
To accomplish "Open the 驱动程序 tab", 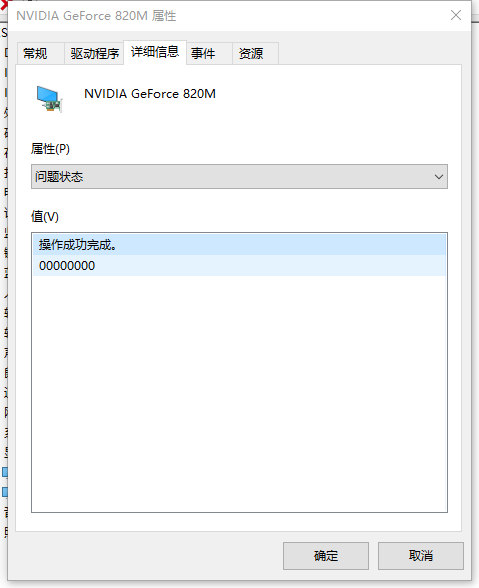I will [94, 53].
